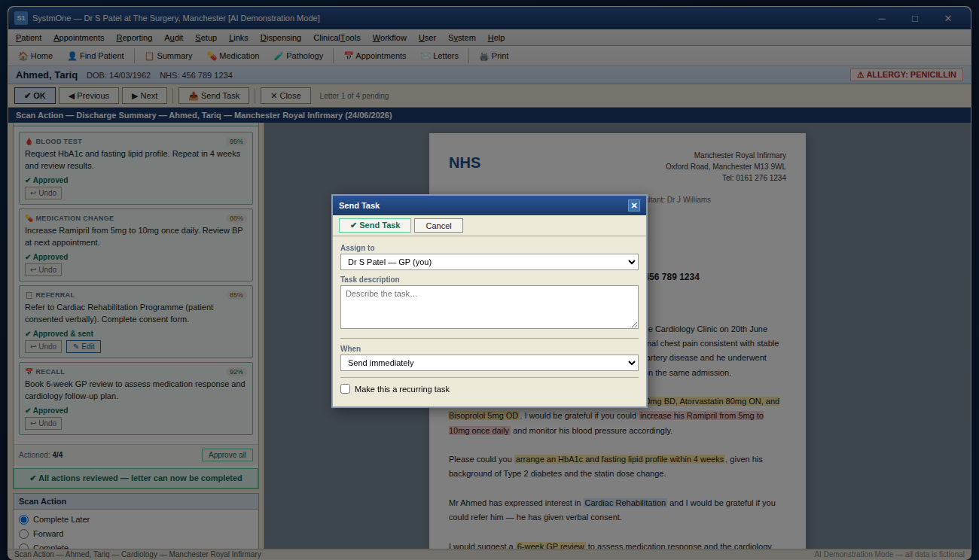The width and height of the screenshot is (979, 560).
Task: Click 'Letter 1 of 4 pending' text
Action: click(354, 96)
